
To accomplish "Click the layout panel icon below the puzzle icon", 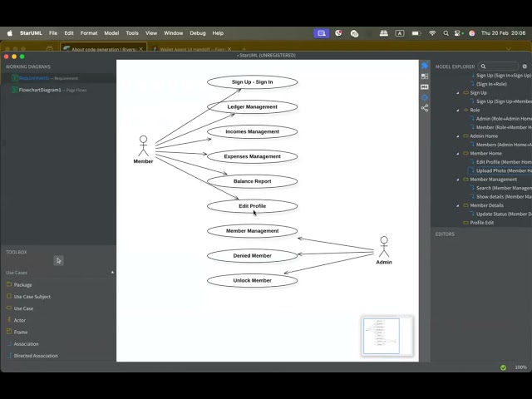I will coord(425,76).
